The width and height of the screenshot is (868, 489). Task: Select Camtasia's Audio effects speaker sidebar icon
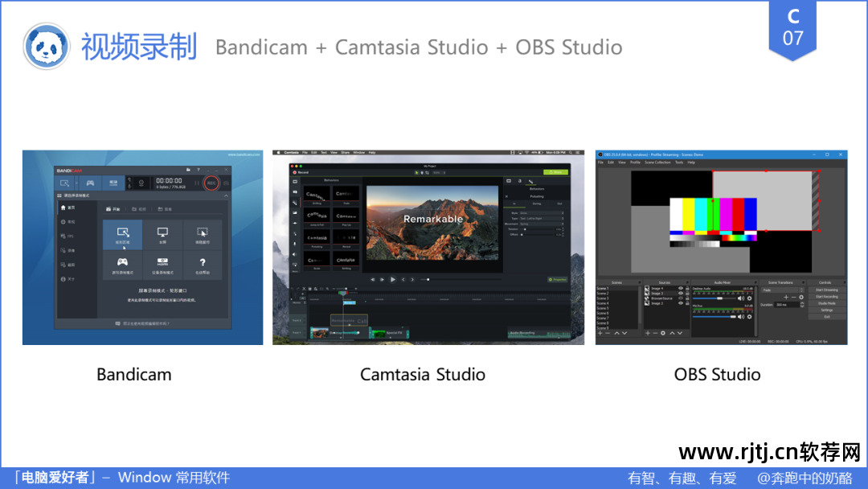click(x=295, y=255)
